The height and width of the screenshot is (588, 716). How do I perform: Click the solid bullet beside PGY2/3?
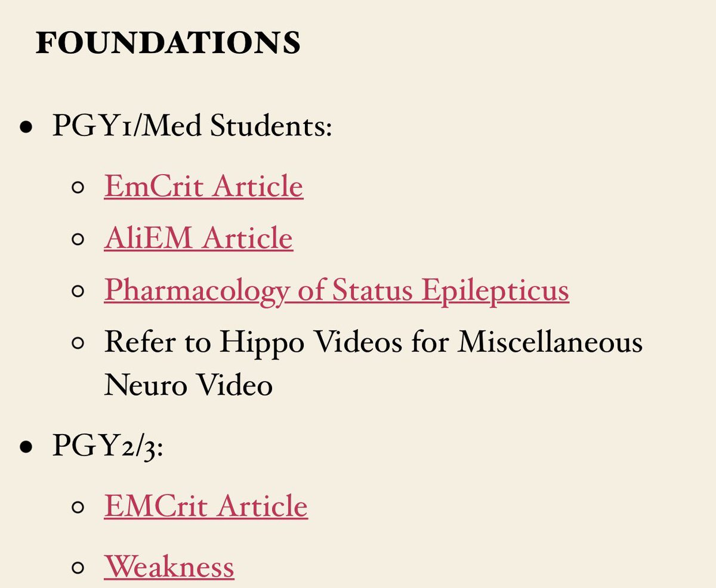(26, 448)
